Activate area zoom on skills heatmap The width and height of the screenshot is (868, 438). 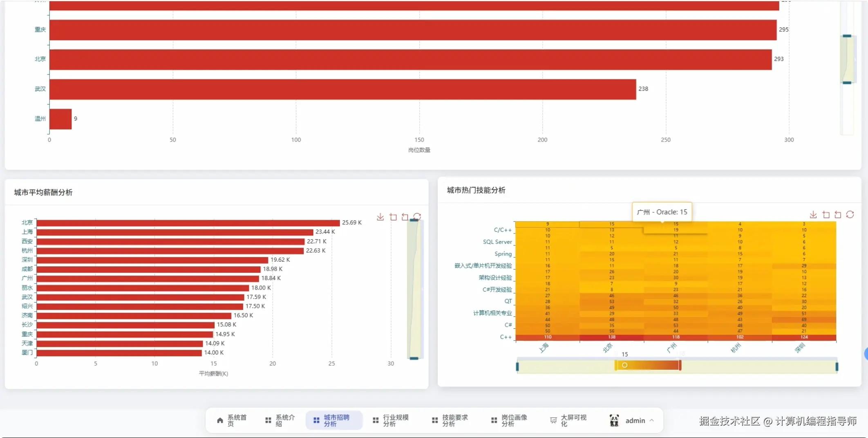pos(826,215)
